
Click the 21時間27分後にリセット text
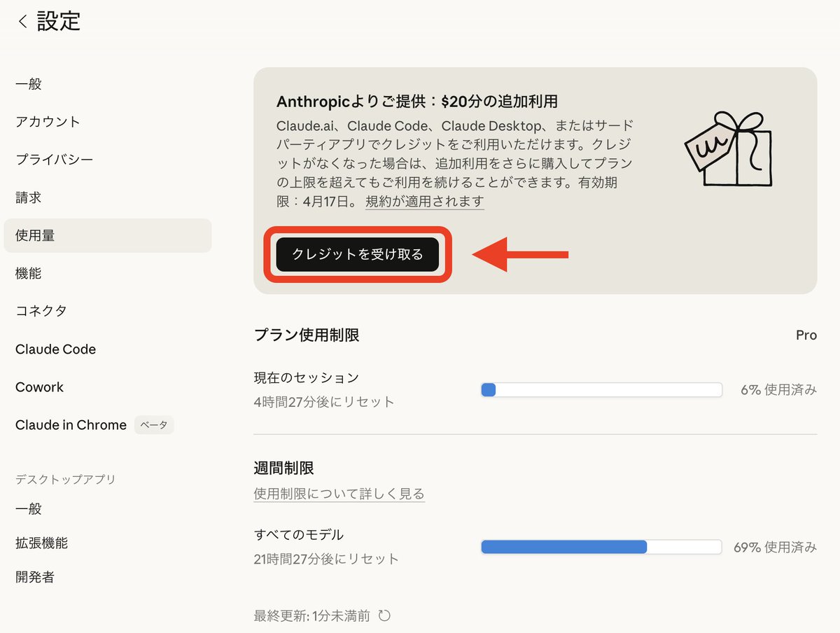(x=326, y=559)
